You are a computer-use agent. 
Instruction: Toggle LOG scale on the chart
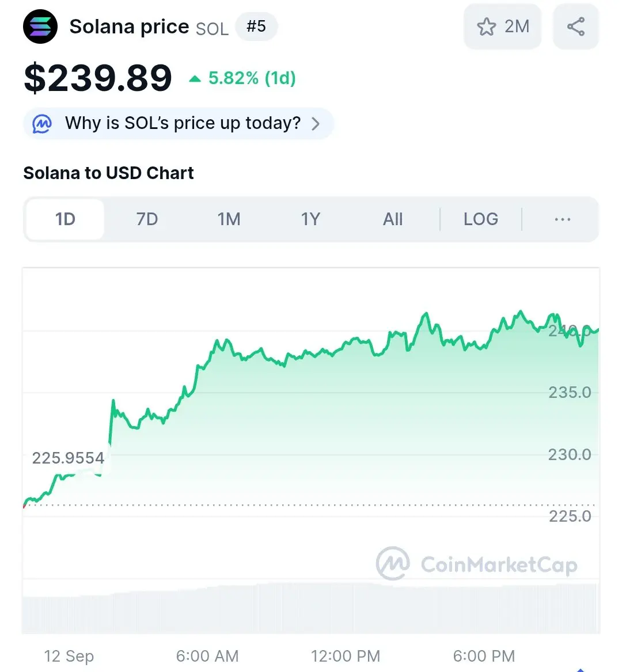481,219
